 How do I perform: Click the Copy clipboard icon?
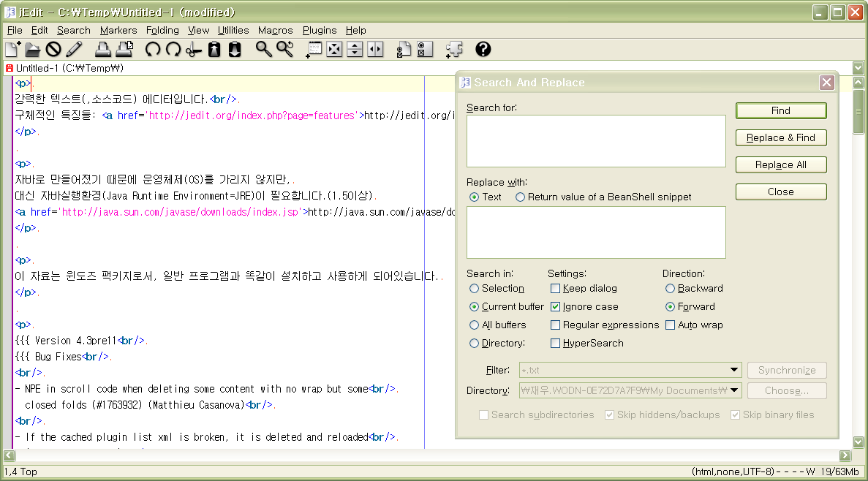214,49
